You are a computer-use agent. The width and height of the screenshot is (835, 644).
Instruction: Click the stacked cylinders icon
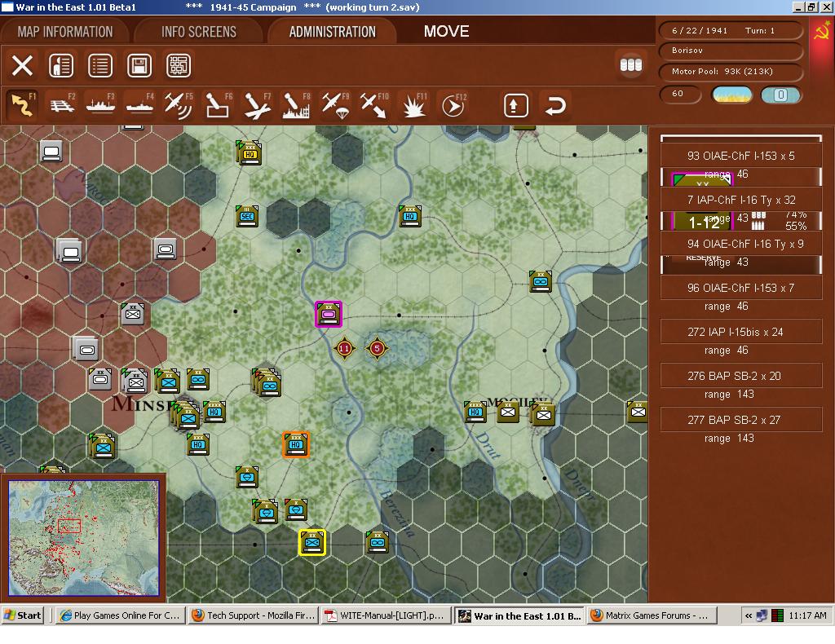click(631, 65)
